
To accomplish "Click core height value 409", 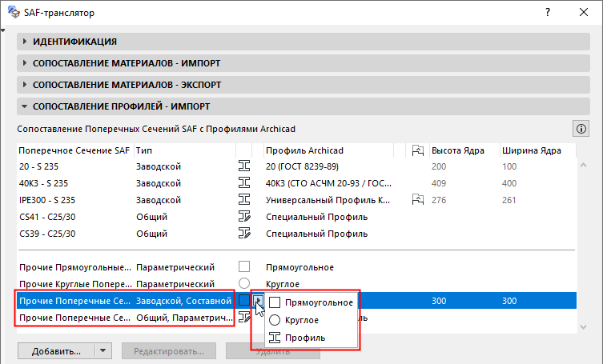I will point(438,183).
